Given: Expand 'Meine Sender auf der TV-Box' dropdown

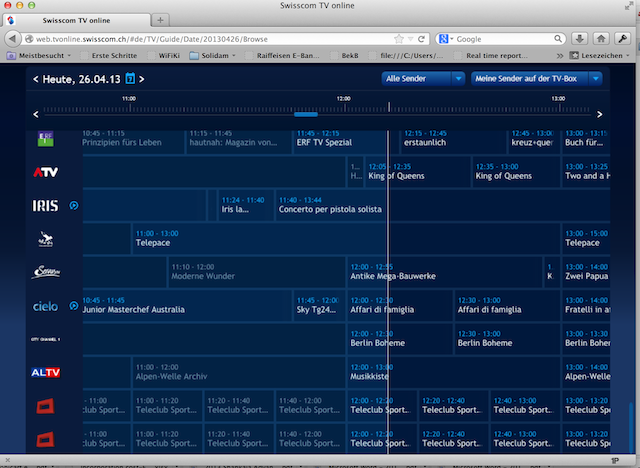Looking at the screenshot, I should coord(536,78).
